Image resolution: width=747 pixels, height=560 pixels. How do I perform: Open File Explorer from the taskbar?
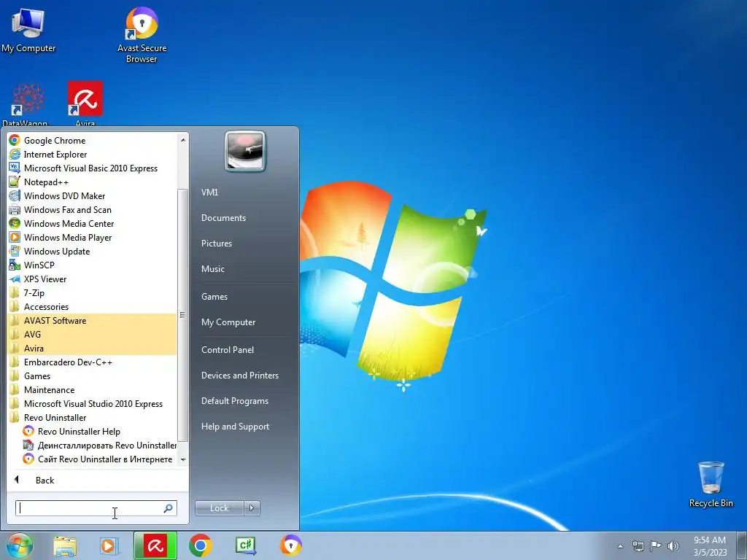(65, 545)
